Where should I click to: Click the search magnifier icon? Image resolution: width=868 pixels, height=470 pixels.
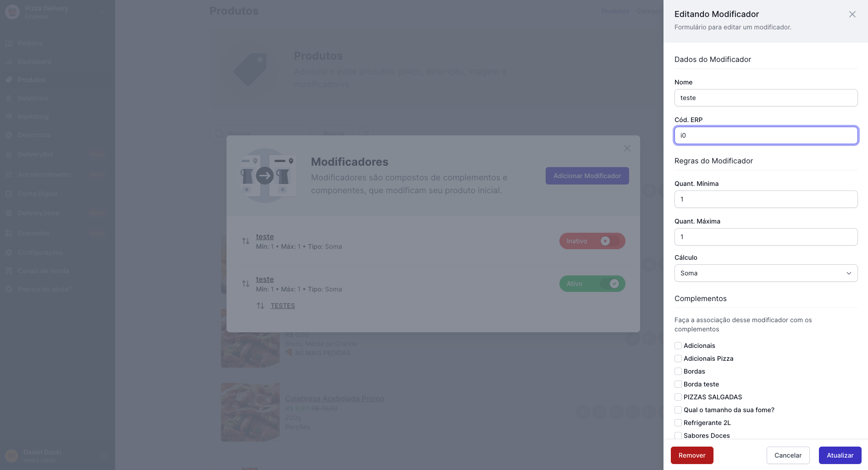tap(219, 134)
